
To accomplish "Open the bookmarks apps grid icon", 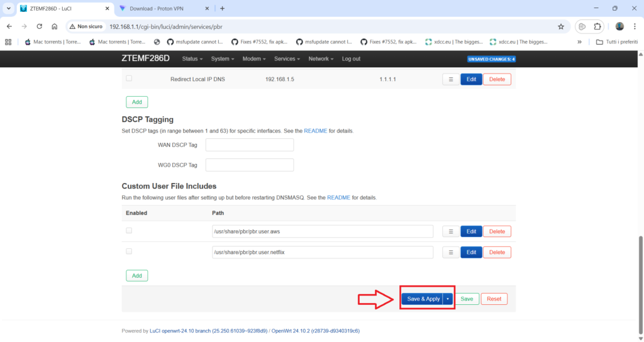I will coord(8,42).
